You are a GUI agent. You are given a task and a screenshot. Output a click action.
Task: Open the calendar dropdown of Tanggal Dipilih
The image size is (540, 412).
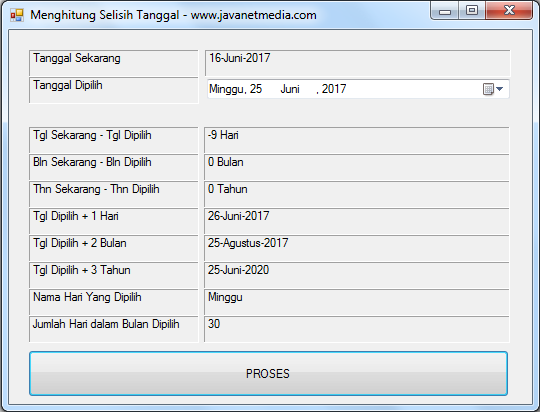point(493,89)
